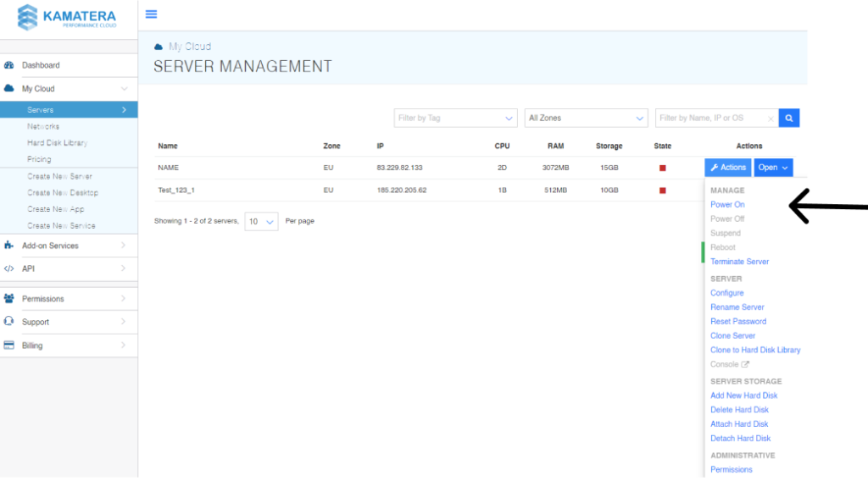868x481 pixels.
Task: Open the Filter by Tag dropdown
Action: [455, 119]
